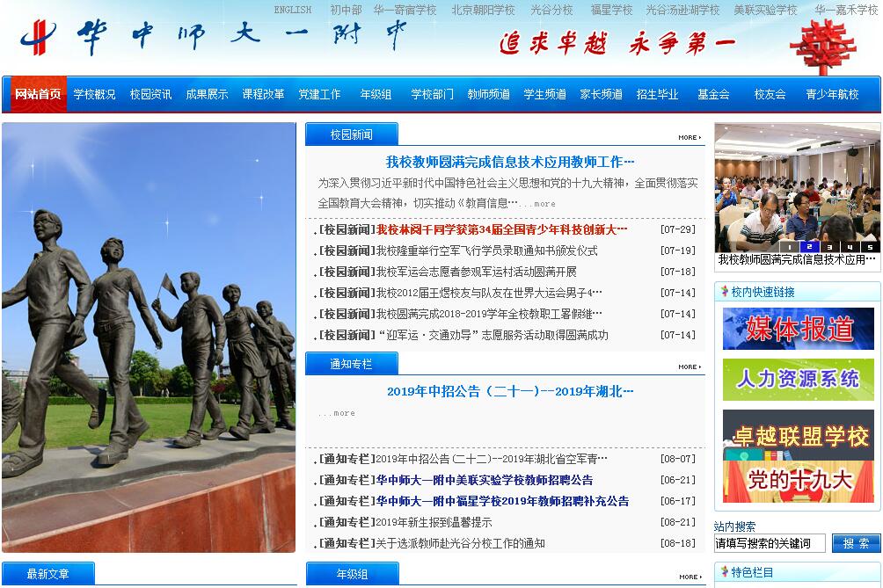
Task: Open 招生毕业 navigation item
Action: pos(658,94)
